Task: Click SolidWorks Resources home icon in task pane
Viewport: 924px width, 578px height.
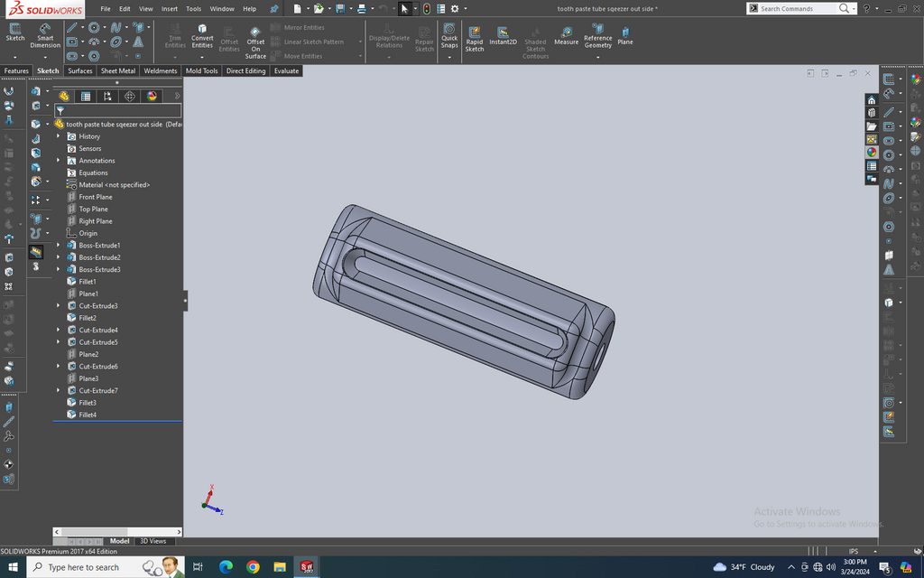Action: (872, 100)
